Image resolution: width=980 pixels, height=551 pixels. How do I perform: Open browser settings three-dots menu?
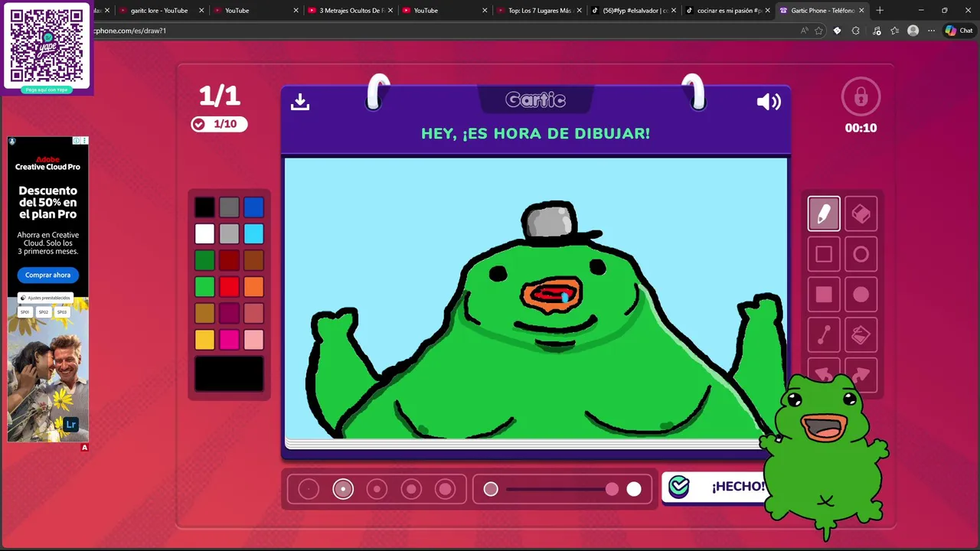click(x=931, y=31)
